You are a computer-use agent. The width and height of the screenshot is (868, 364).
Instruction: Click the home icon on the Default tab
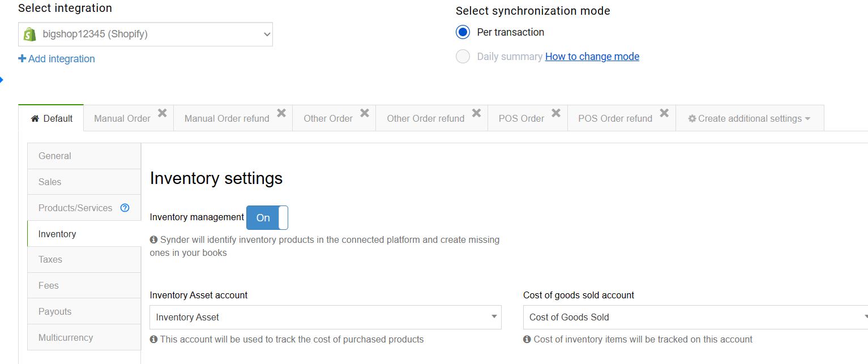pos(35,118)
